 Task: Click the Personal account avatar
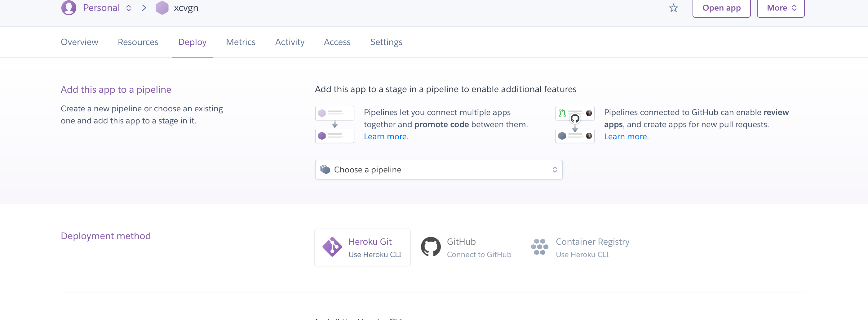point(69,7)
